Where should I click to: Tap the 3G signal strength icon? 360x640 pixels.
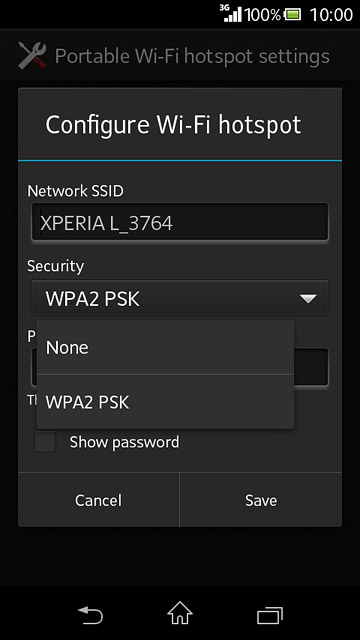(x=231, y=14)
